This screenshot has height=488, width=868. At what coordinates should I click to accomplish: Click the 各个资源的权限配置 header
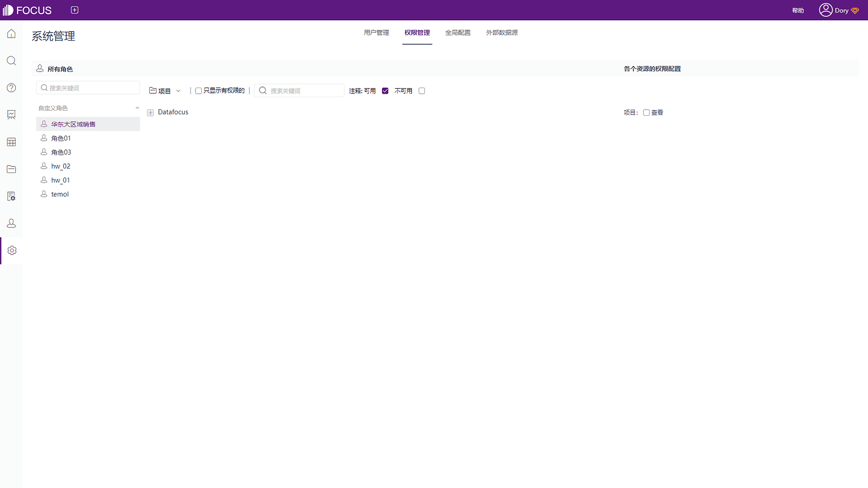pos(652,69)
